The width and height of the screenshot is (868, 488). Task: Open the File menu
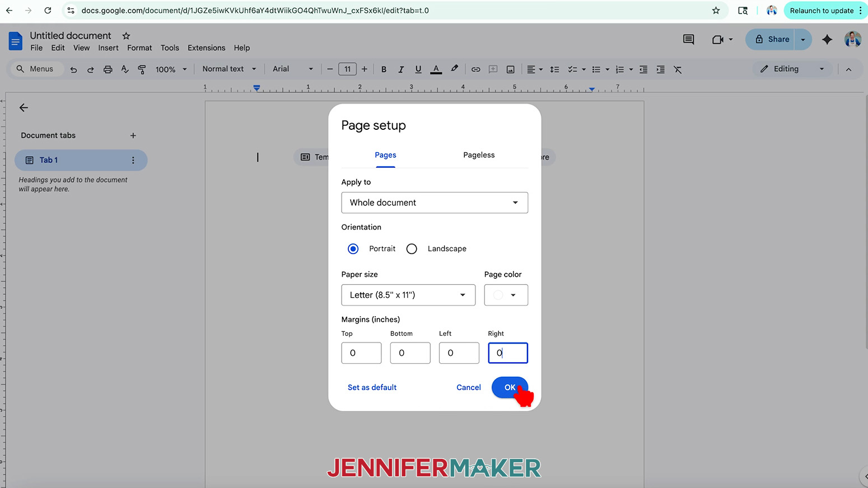(x=36, y=48)
